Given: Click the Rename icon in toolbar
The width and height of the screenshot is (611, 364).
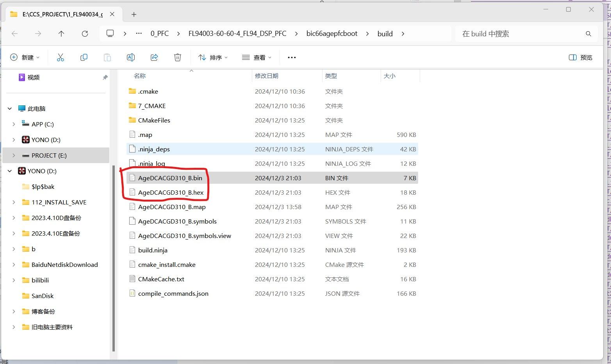Looking at the screenshot, I should click(131, 57).
